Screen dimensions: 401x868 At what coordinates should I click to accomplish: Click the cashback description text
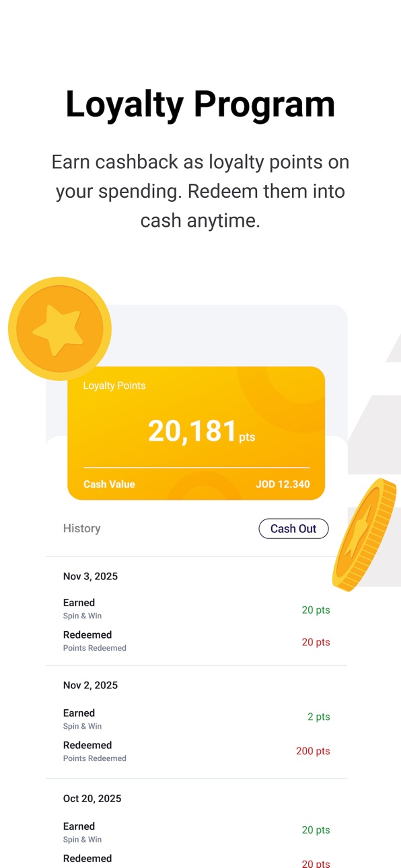tap(200, 191)
